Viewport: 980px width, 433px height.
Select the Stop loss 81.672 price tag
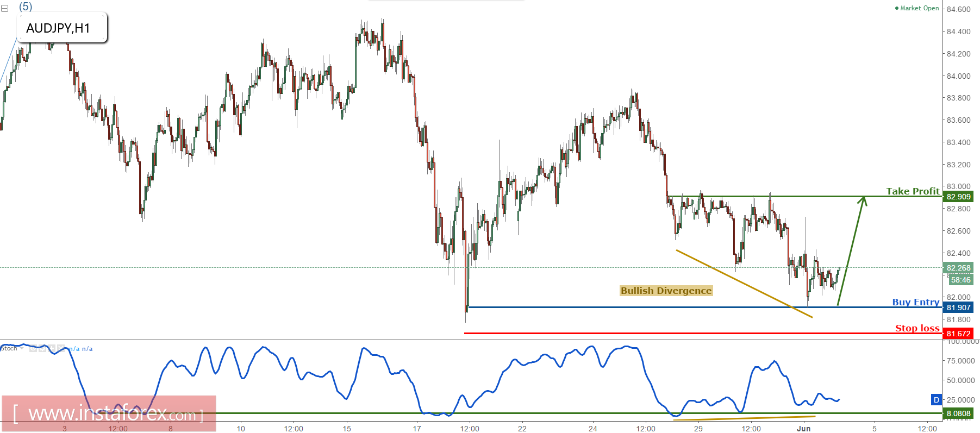(x=958, y=334)
